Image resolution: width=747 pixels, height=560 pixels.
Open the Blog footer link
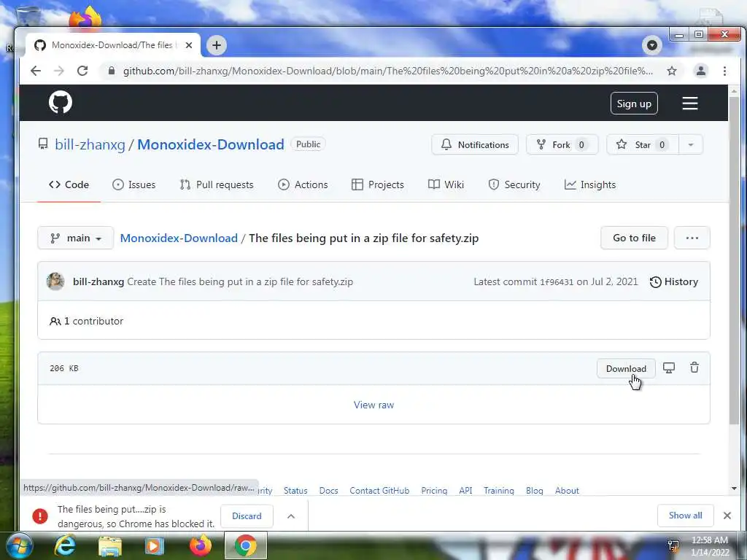[x=535, y=491]
